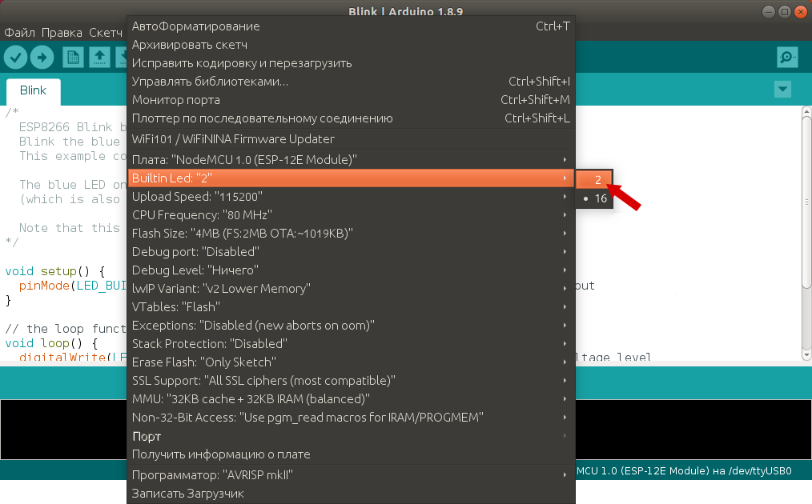
Task: Click the Verify sketch checkmark icon
Action: click(x=15, y=57)
